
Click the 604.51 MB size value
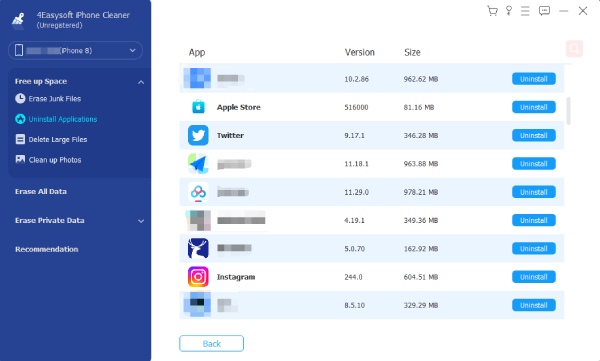coord(421,277)
